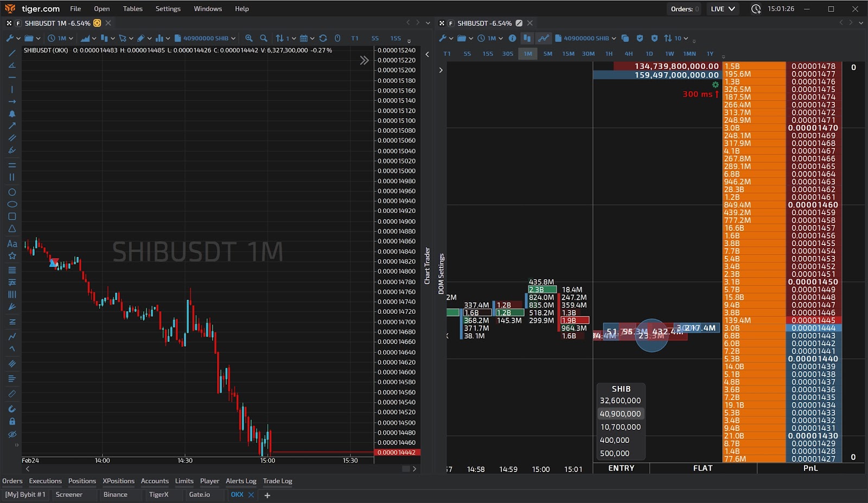This screenshot has width=868, height=503.
Task: Toggle edit icon on SHIBUSDT DOM tab
Action: (x=519, y=23)
